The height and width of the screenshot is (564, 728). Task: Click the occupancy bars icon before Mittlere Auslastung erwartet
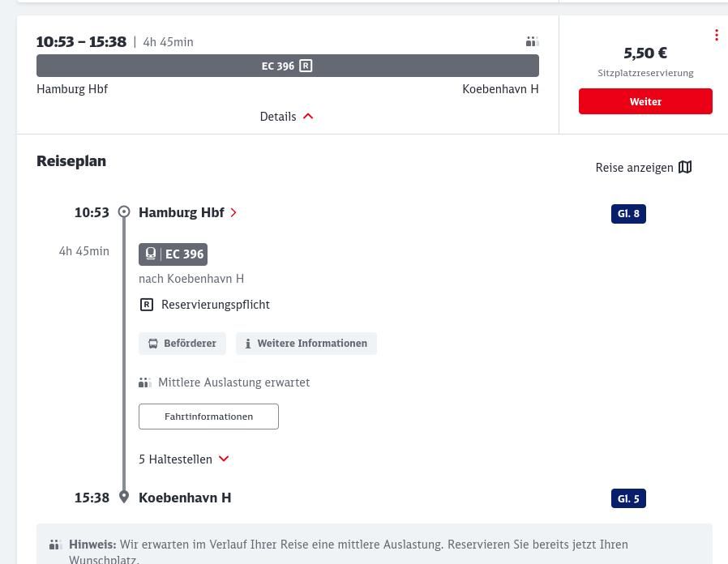[144, 382]
